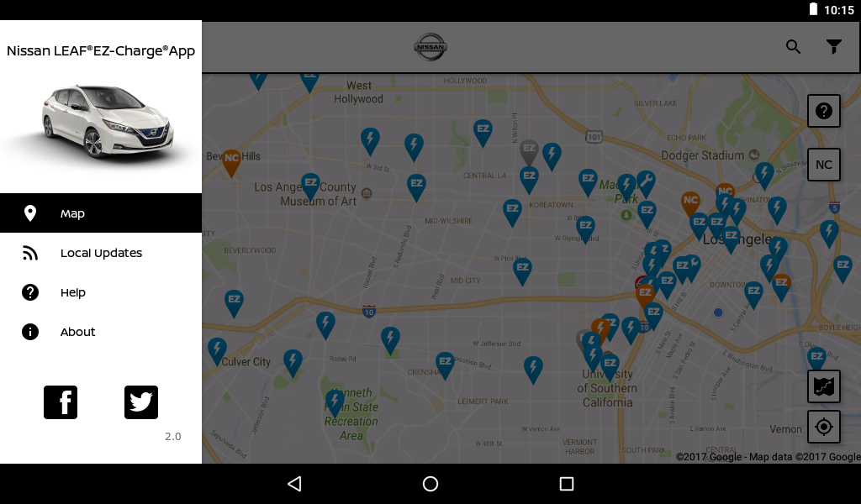The height and width of the screenshot is (504, 861).
Task: Select the EZ pin above Mid-Wilshire label
Action: (417, 187)
